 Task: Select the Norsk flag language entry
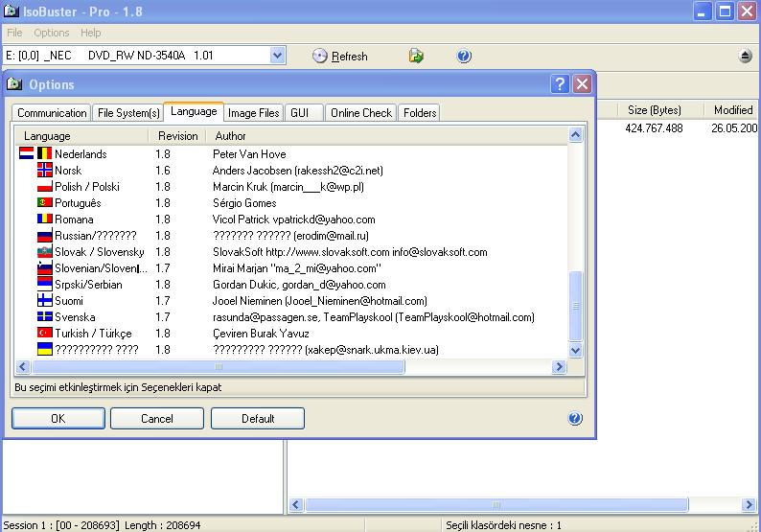pyautogui.click(x=45, y=171)
